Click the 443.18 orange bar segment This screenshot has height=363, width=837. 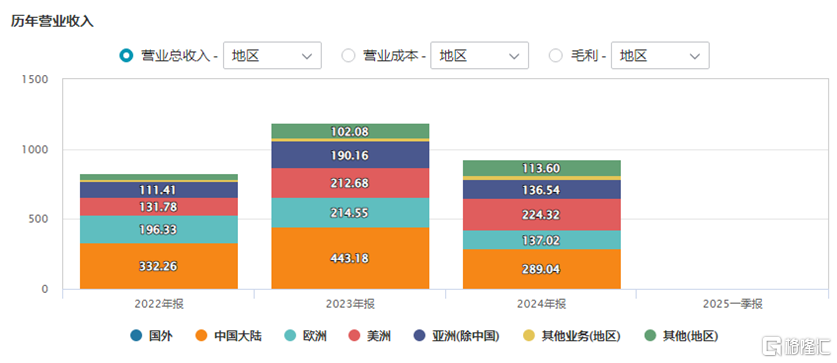(350, 258)
